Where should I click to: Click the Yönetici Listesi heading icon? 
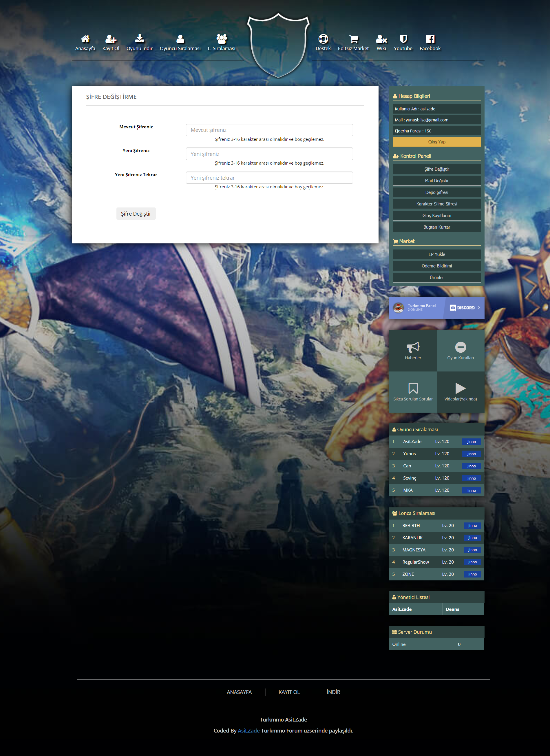pyautogui.click(x=394, y=597)
